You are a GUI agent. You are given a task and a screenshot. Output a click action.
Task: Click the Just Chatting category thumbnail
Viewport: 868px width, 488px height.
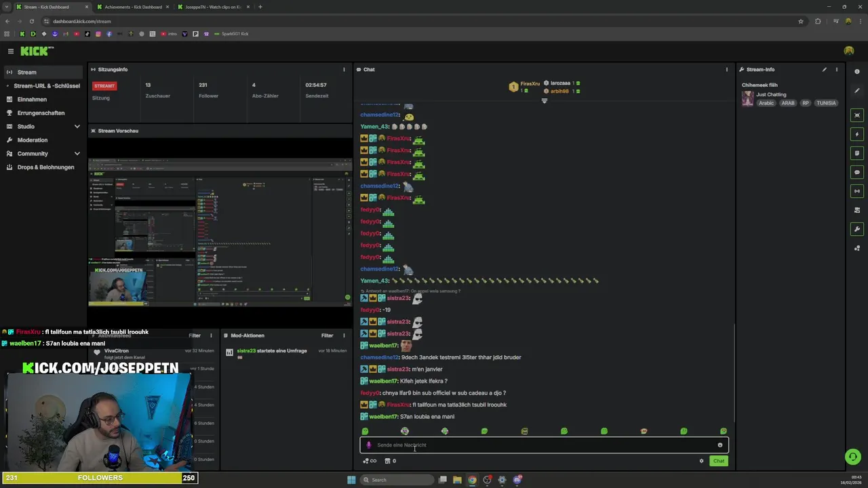pyautogui.click(x=747, y=99)
